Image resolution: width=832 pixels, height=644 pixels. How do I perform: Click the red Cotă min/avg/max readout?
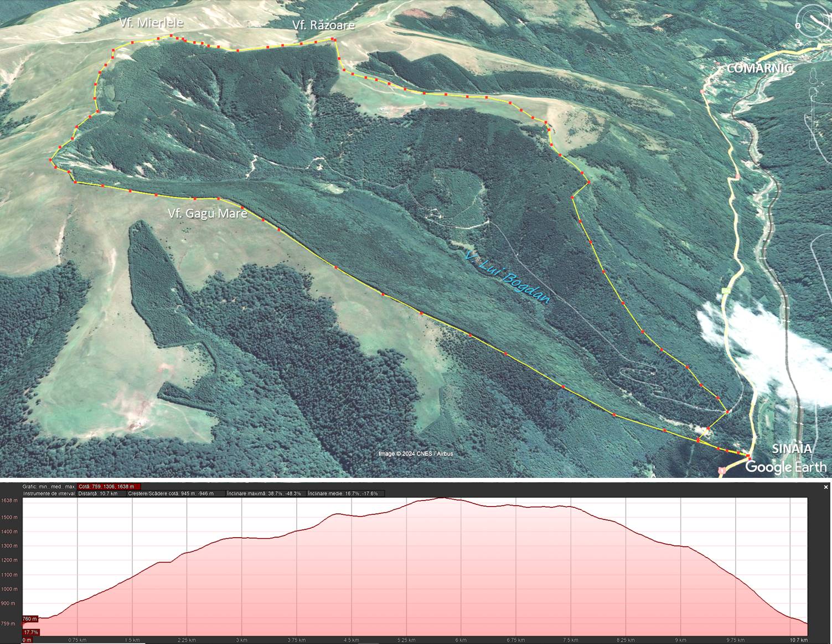(110, 487)
